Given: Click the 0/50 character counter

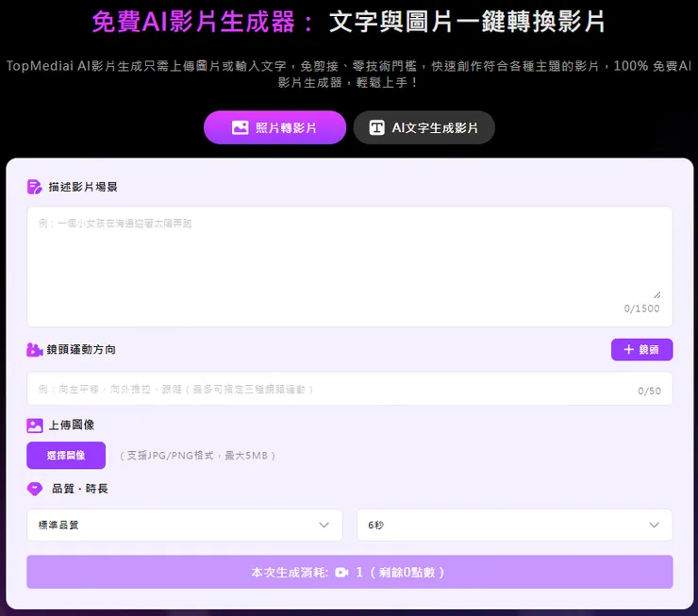Looking at the screenshot, I should [x=649, y=391].
